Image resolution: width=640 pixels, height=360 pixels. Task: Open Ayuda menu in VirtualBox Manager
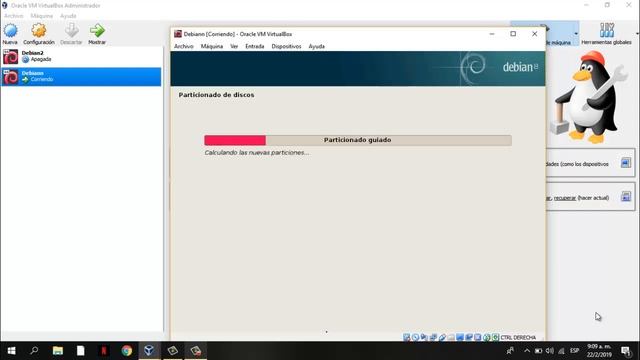click(68, 16)
